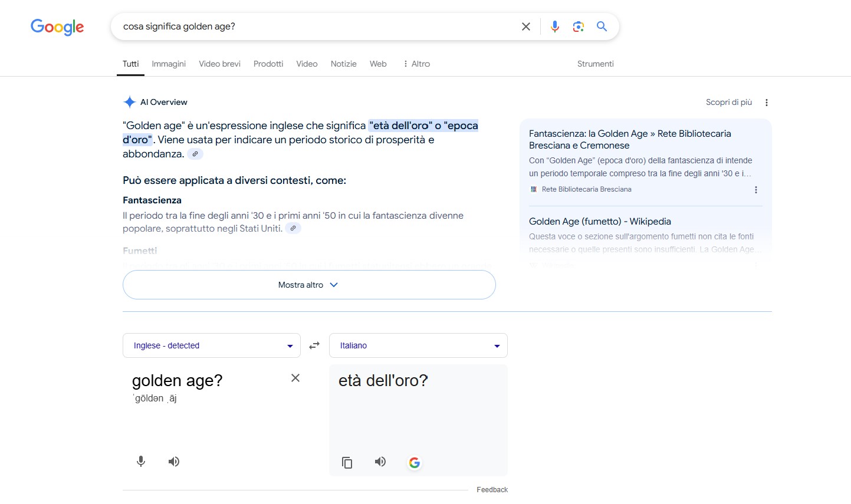Open source language dropdown Inglese - detected
851x504 pixels.
tap(212, 345)
